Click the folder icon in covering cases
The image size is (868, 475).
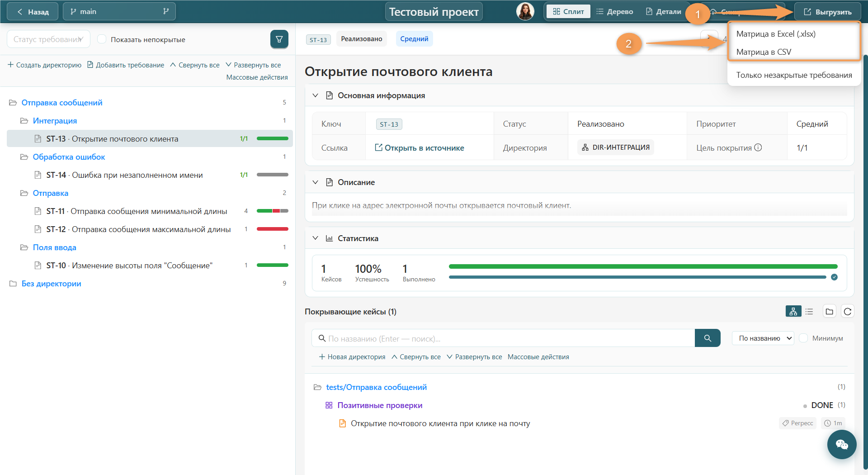[x=829, y=311]
